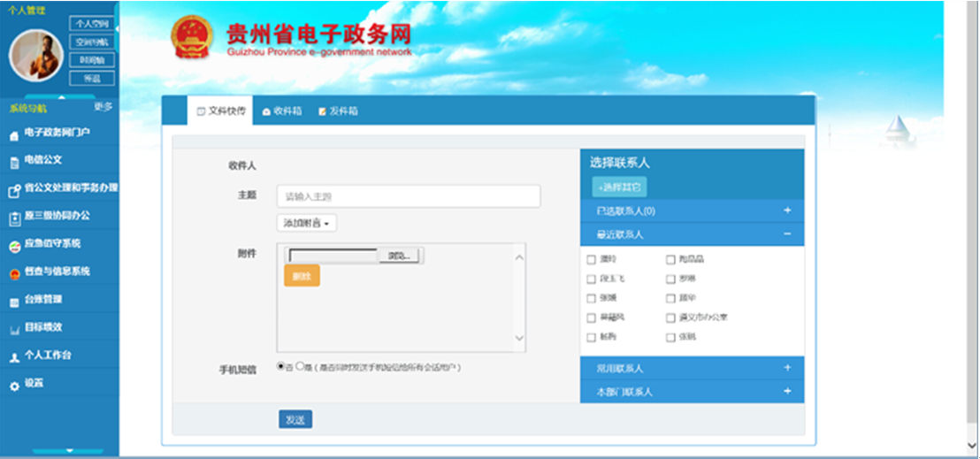The height and width of the screenshot is (459, 980).
Task: Click the 主题 subject input field
Action: point(408,196)
